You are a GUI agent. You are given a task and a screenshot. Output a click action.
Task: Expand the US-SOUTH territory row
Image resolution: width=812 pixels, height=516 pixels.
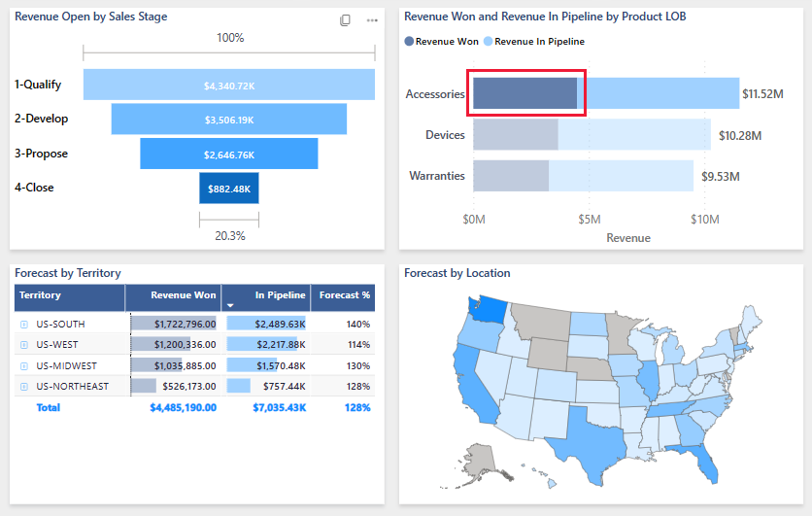click(x=24, y=325)
